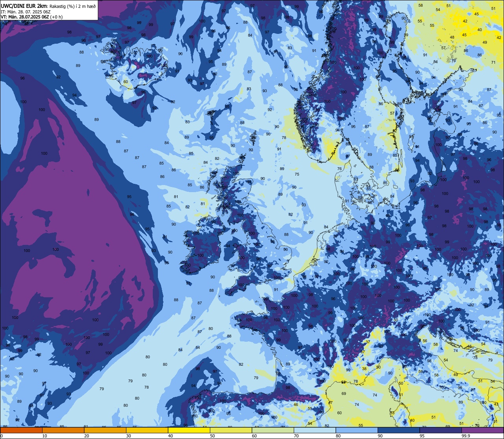This screenshot has width=504, height=439.
Task: Click the IT initial time line
Action: pyautogui.click(x=26, y=11)
